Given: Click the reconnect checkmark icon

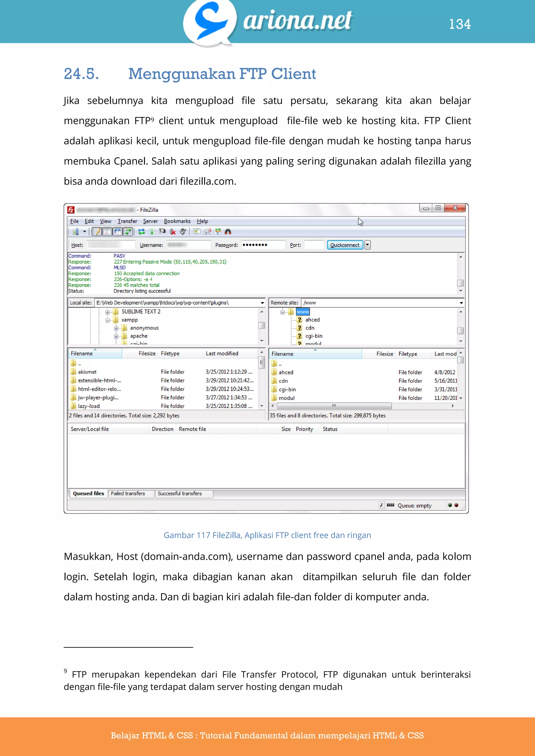Looking at the screenshot, I should click(183, 232).
